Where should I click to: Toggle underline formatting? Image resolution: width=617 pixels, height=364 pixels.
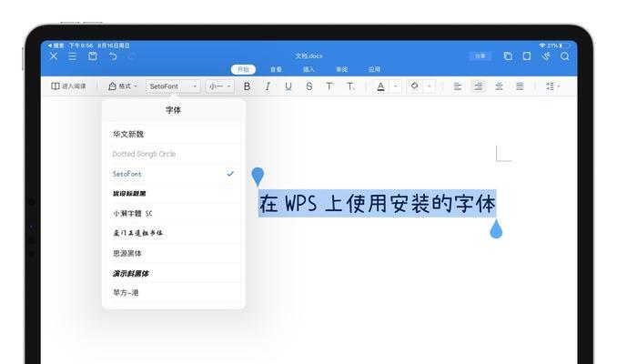[x=288, y=86]
